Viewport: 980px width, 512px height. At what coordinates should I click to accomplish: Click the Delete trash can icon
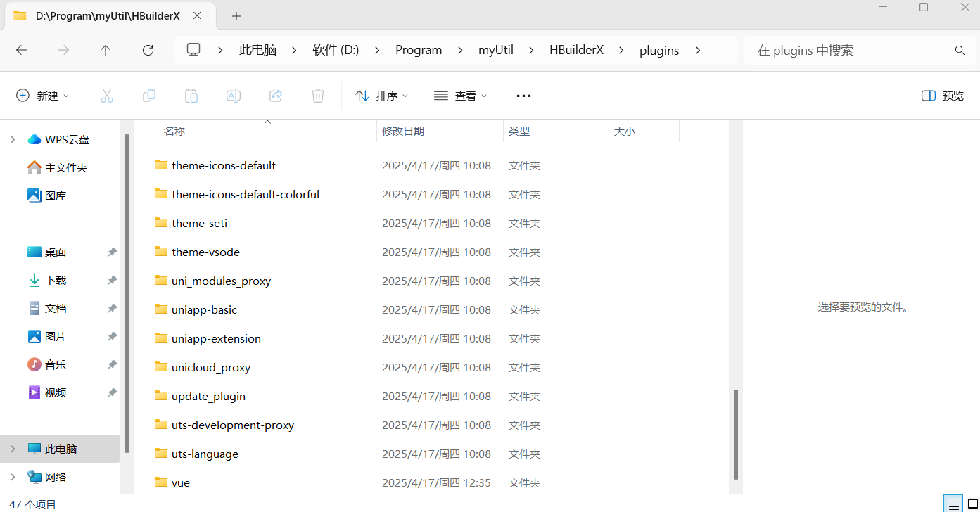coord(318,96)
